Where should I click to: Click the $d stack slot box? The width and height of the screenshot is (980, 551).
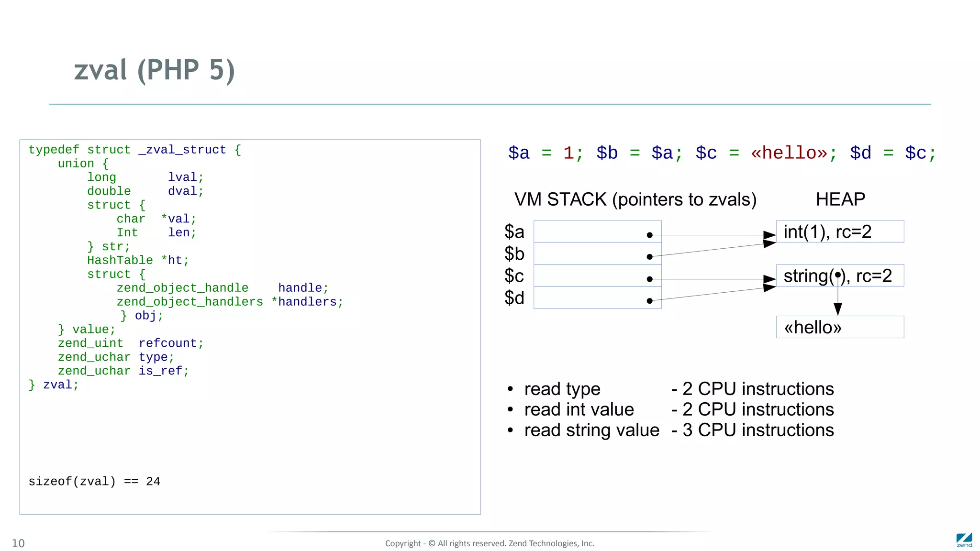coord(598,298)
